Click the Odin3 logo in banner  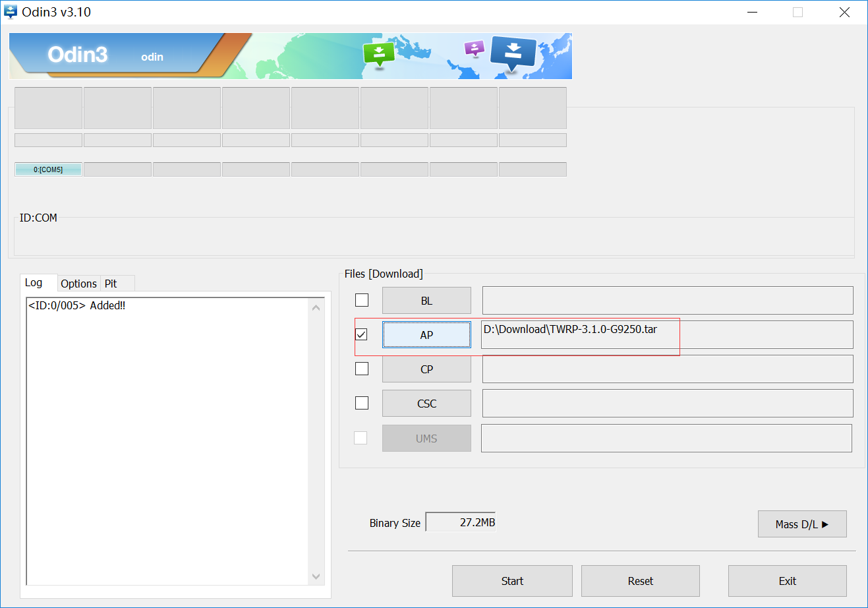[x=77, y=54]
